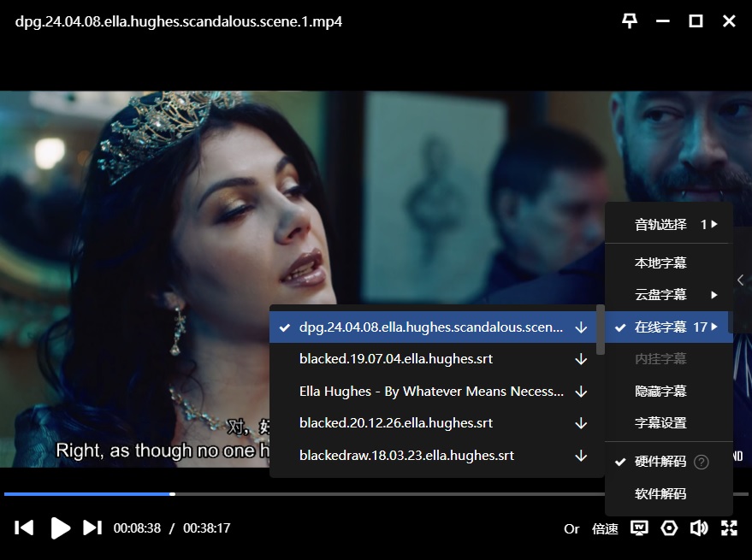
Task: Skip to the previous video
Action: [25, 528]
